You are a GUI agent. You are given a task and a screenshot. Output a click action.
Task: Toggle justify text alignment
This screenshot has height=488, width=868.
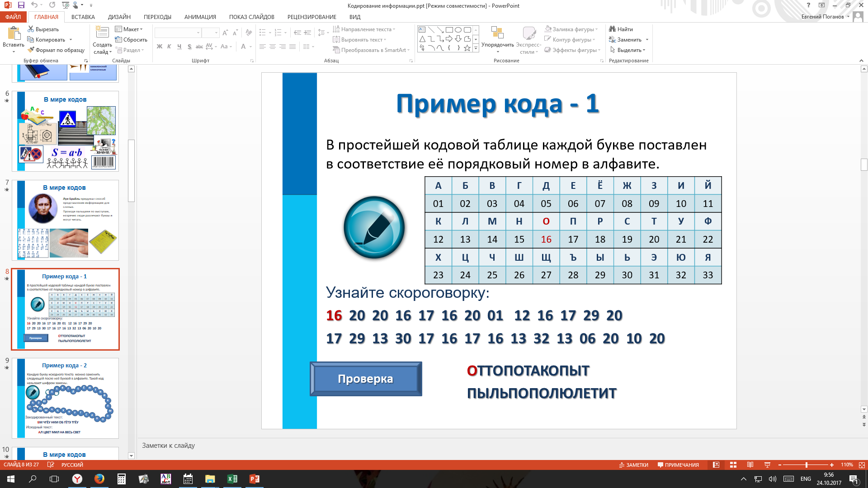[292, 47]
